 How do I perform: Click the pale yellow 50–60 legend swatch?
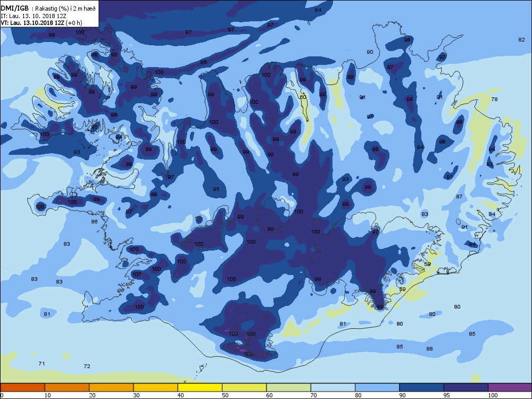click(x=244, y=387)
